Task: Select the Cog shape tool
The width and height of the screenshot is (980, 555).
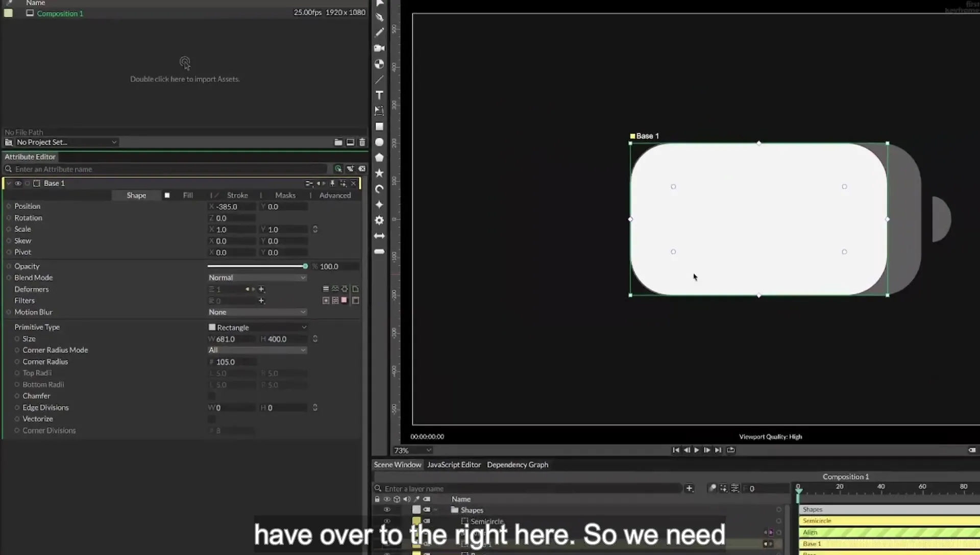Action: 379,220
